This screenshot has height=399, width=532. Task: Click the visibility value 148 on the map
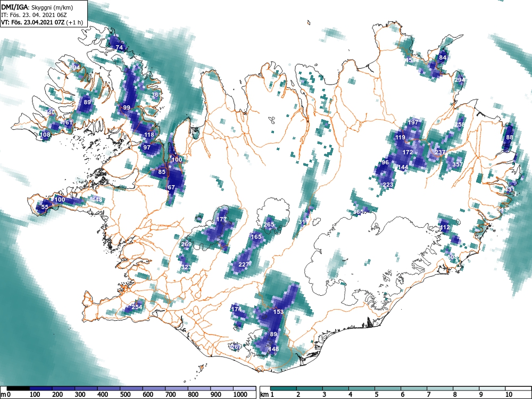pos(273,349)
